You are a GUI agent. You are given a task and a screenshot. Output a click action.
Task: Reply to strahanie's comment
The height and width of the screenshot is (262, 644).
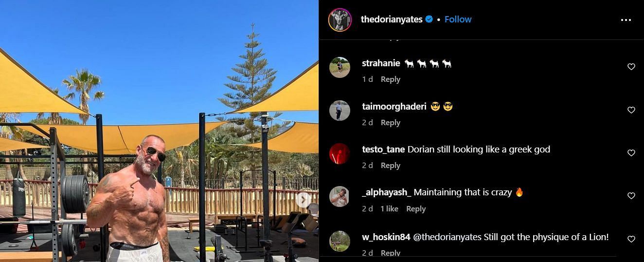point(390,79)
